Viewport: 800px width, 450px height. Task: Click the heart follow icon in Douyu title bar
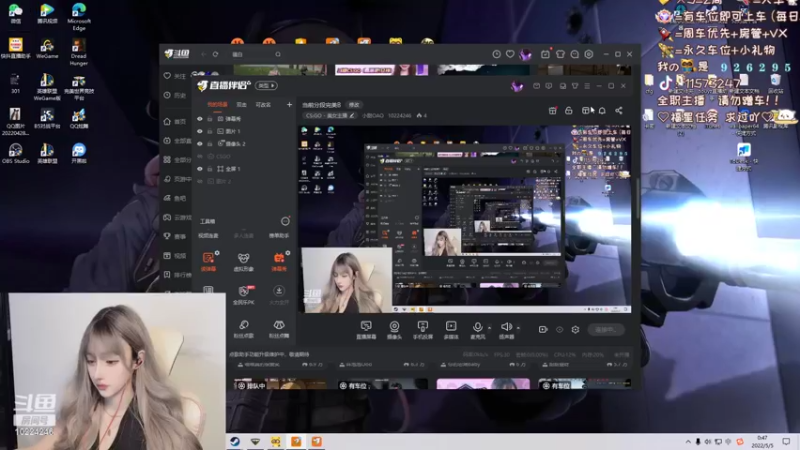point(510,54)
